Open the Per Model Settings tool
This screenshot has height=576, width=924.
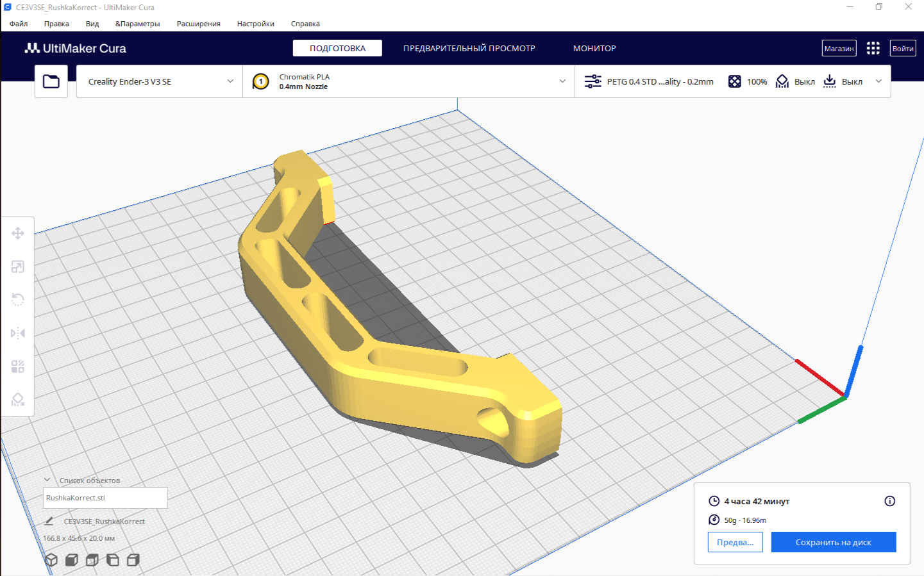(x=18, y=366)
